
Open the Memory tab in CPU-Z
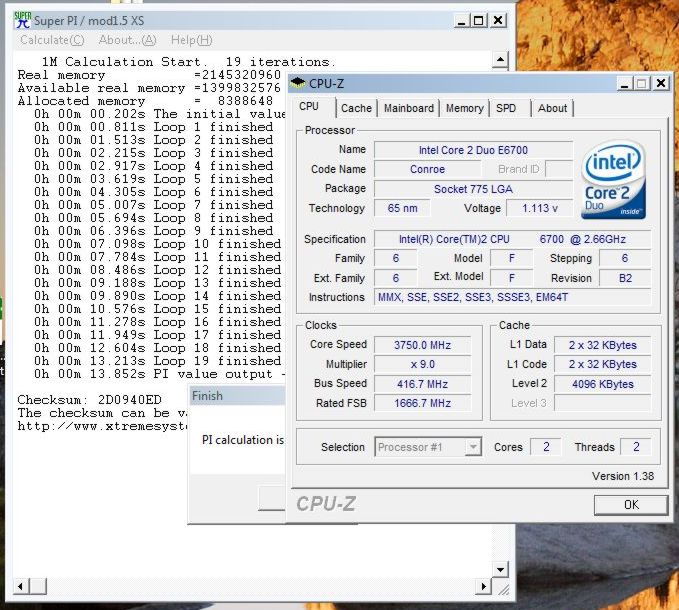click(x=465, y=108)
